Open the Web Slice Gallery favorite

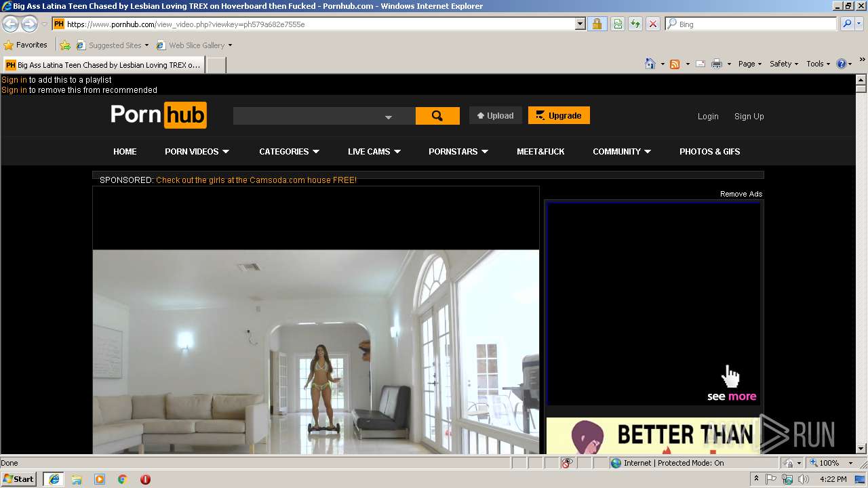(x=191, y=45)
